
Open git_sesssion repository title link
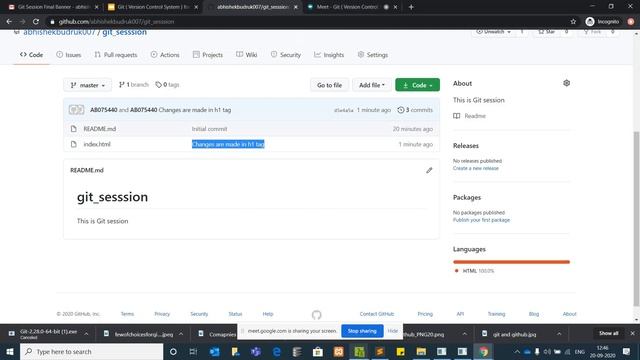pos(124,32)
